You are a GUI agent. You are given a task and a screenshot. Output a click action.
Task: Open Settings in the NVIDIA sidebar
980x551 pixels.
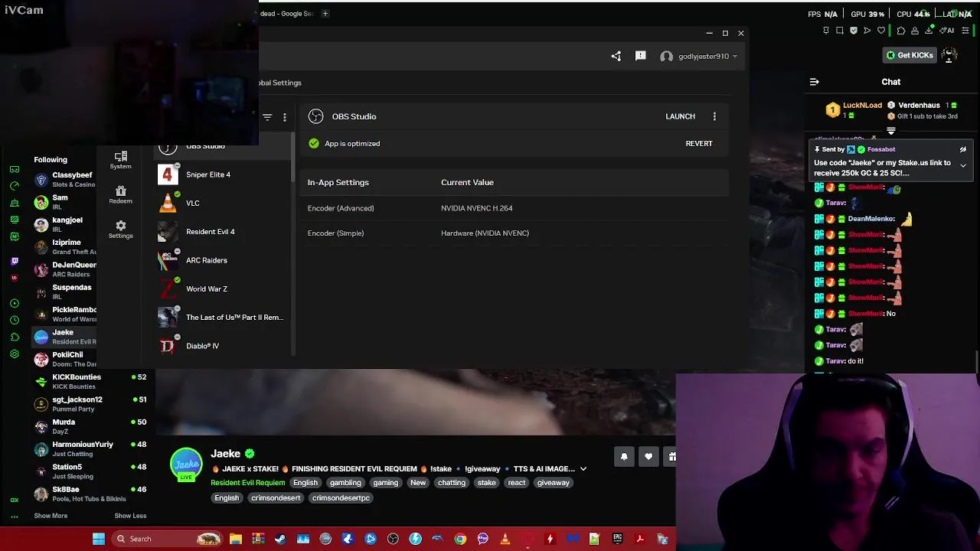pyautogui.click(x=120, y=229)
